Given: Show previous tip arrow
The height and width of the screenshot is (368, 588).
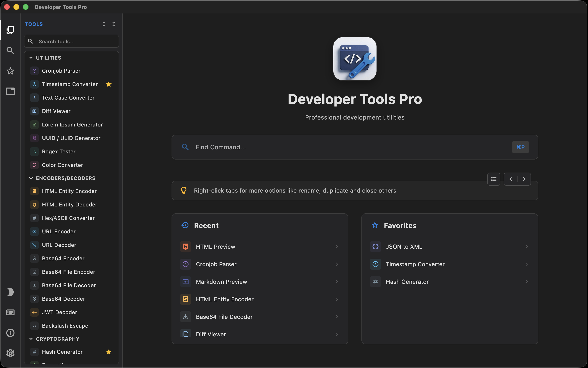Looking at the screenshot, I should [x=510, y=179].
